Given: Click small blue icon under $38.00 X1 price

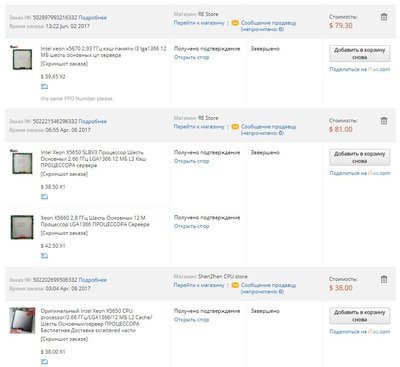Looking at the screenshot, I should point(44,362).
